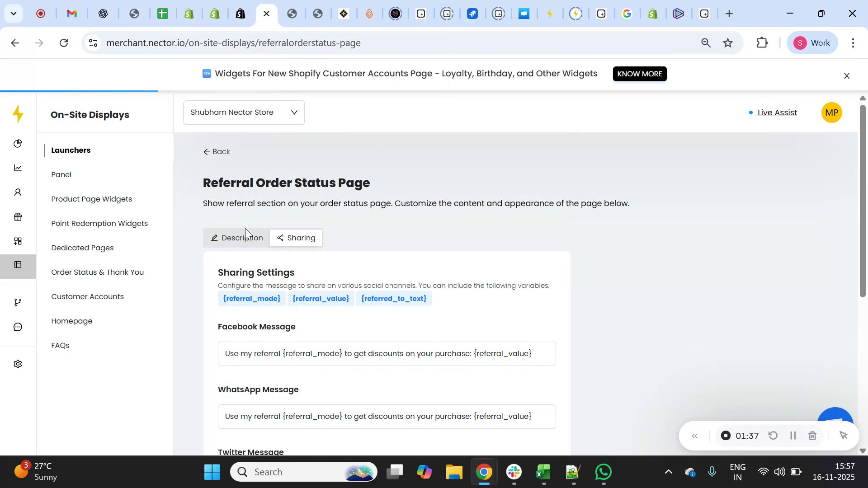Viewport: 868px width, 488px height.
Task: Collapse the recording toolbar with double chevron
Action: [695, 435]
